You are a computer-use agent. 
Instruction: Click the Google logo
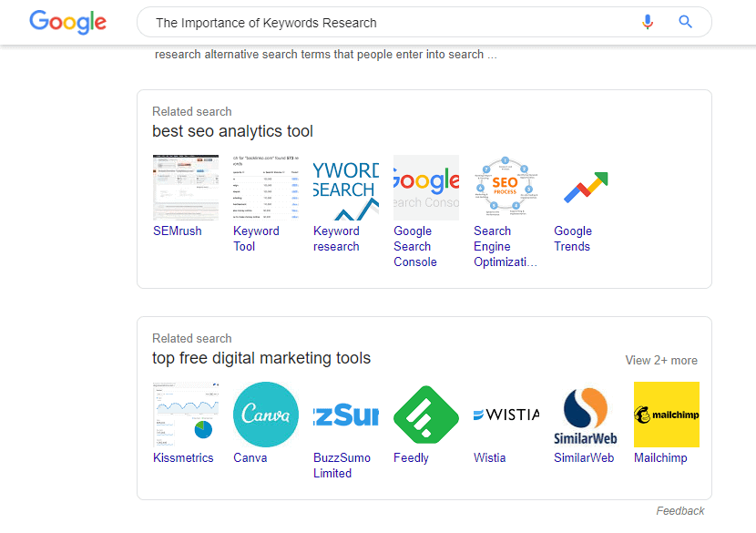[68, 22]
